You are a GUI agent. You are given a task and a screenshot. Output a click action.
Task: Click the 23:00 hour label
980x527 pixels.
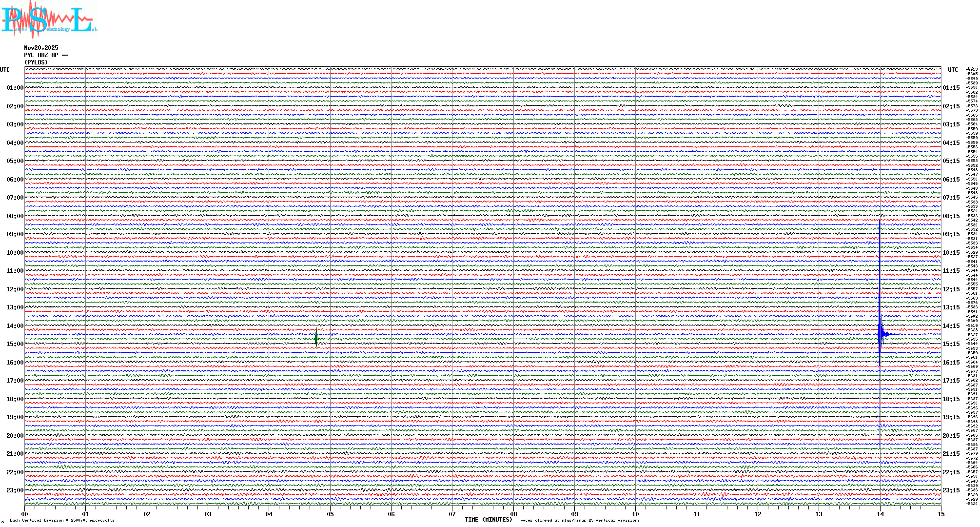tap(15, 490)
